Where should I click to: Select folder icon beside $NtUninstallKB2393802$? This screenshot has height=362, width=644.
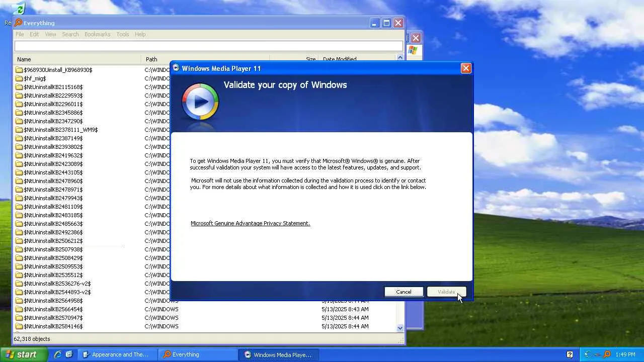pos(19,147)
